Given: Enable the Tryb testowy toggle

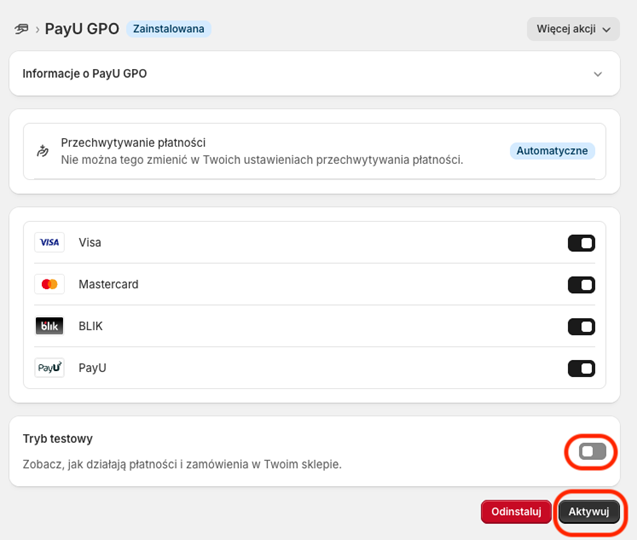Looking at the screenshot, I should tap(592, 452).
